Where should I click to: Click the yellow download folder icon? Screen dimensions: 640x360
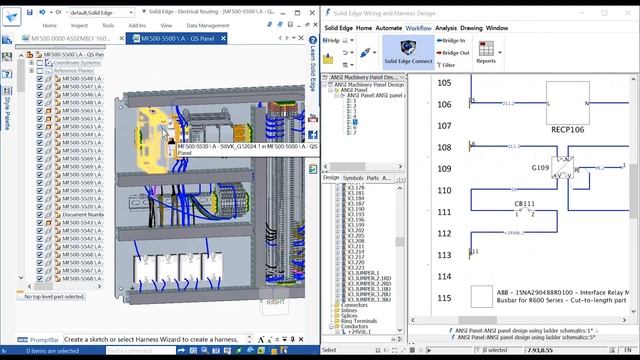[x=328, y=59]
